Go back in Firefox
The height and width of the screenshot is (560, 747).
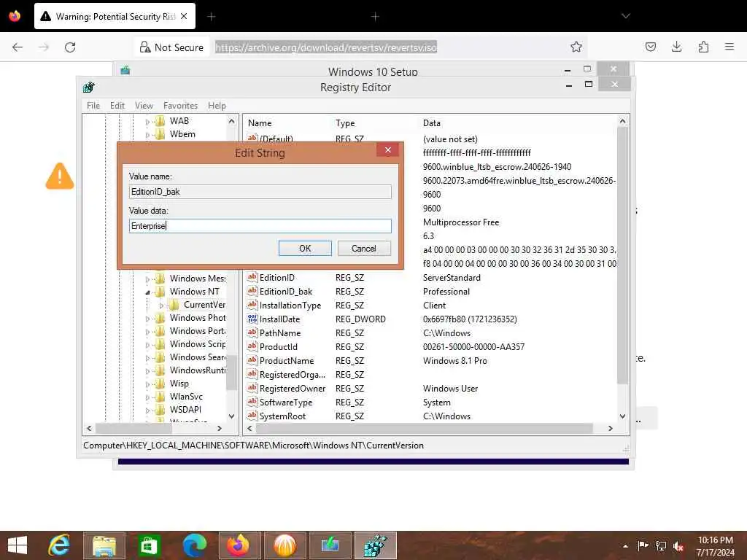coord(18,47)
